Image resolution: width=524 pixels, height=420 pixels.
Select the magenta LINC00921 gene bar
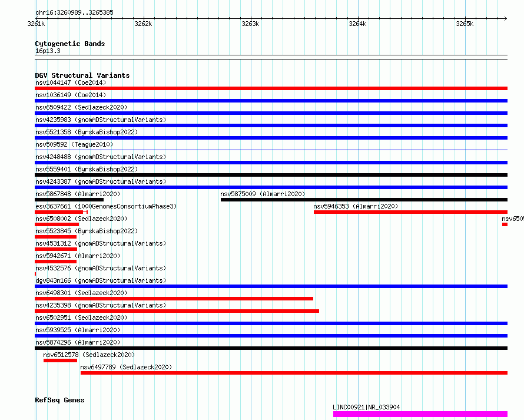tap(420, 414)
